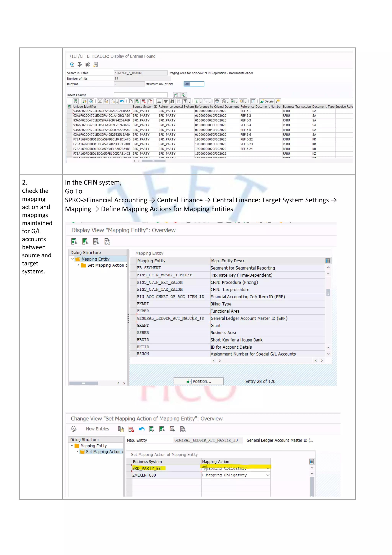Open the Mapping Action dropdown for 3RD_PARTY_BS
This screenshot has height=555, width=392.
tap(268, 468)
